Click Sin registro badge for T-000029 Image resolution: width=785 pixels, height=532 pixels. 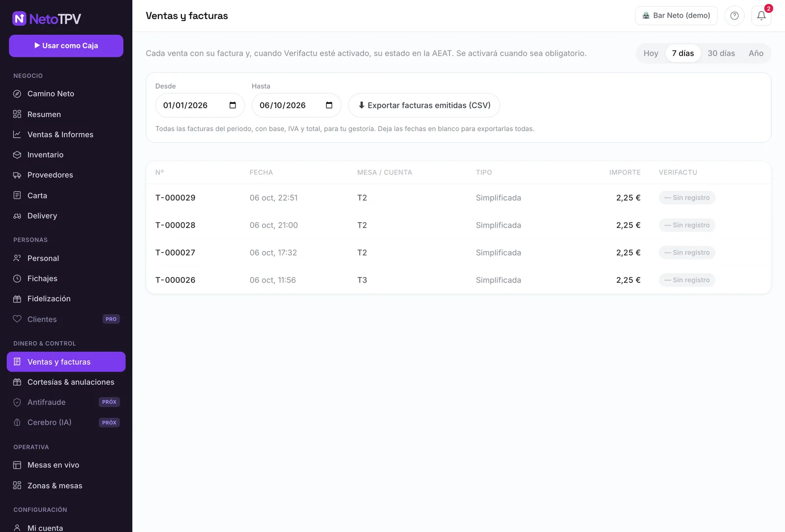point(687,198)
